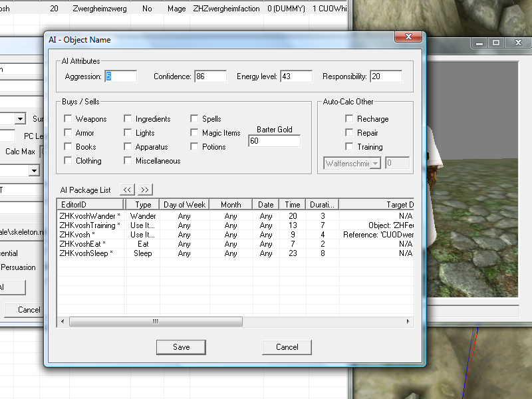Enable the Weapons checkbox
Screen dimensions: 532x399
(x=68, y=119)
